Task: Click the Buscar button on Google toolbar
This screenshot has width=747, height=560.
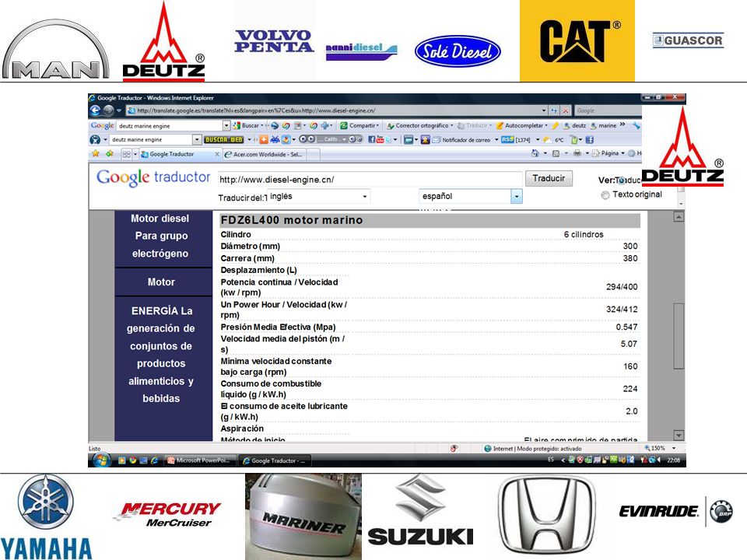Action: click(247, 126)
